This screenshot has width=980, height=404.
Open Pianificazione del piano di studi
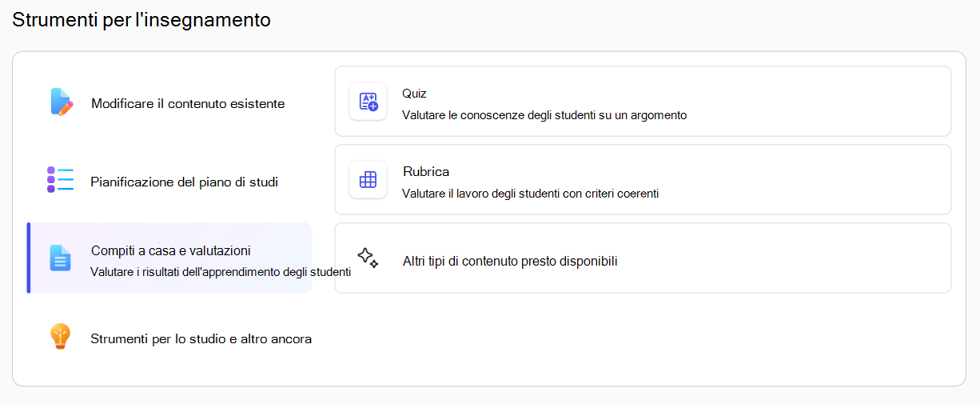coord(169,182)
